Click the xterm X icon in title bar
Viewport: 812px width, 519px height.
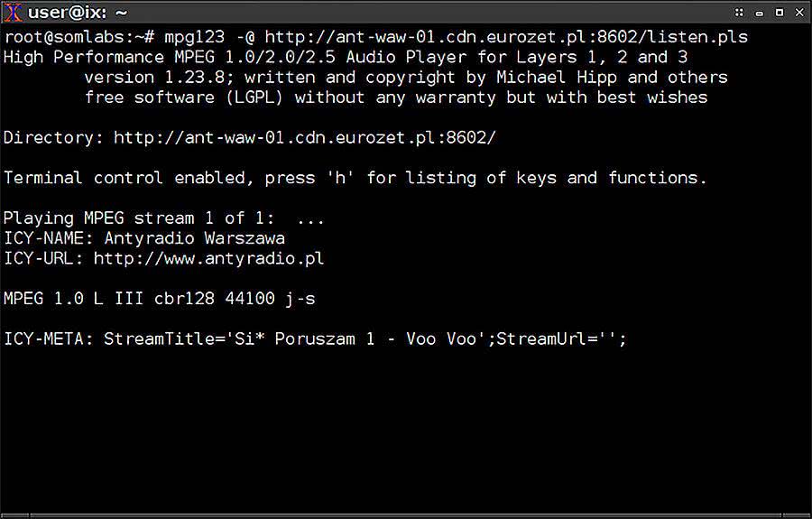(12, 12)
